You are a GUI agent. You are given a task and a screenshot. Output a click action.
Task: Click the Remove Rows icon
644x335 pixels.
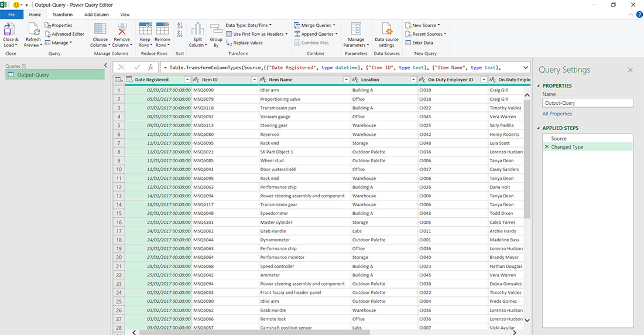(x=162, y=29)
